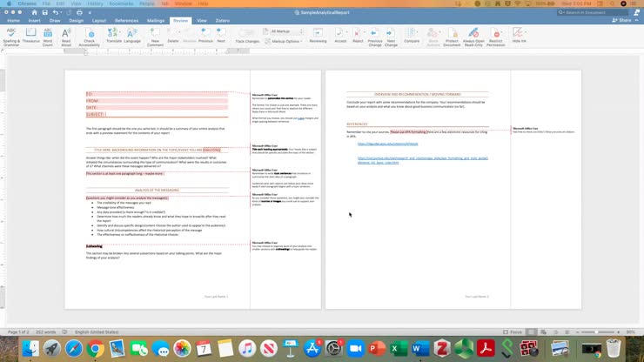
Task: Open the Thesaurus tool
Action: click(30, 36)
